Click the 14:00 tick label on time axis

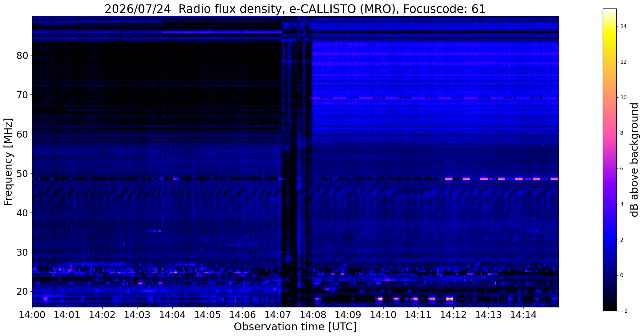pos(32,315)
